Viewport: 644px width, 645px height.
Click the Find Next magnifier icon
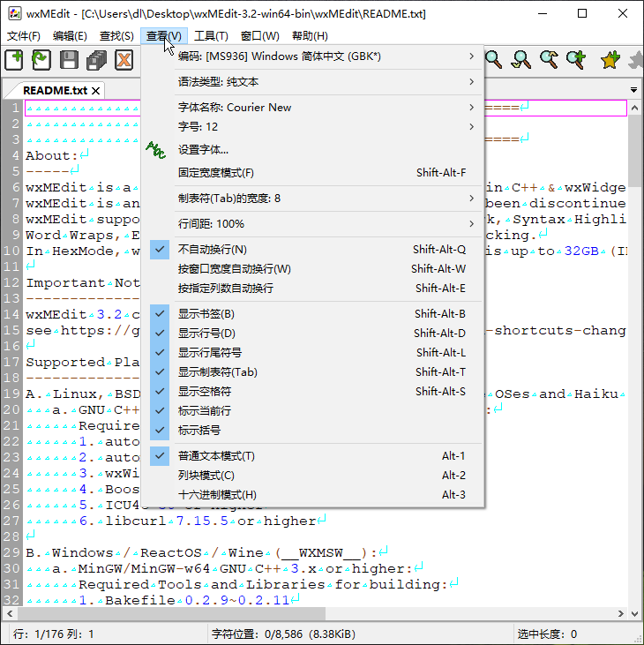(x=521, y=60)
